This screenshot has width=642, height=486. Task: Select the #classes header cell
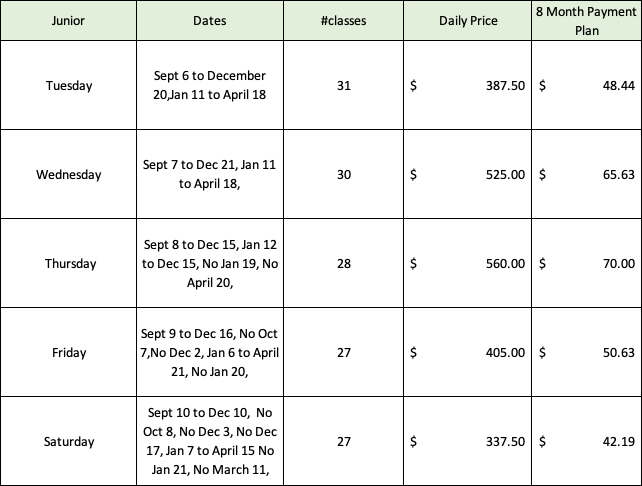[x=343, y=20]
